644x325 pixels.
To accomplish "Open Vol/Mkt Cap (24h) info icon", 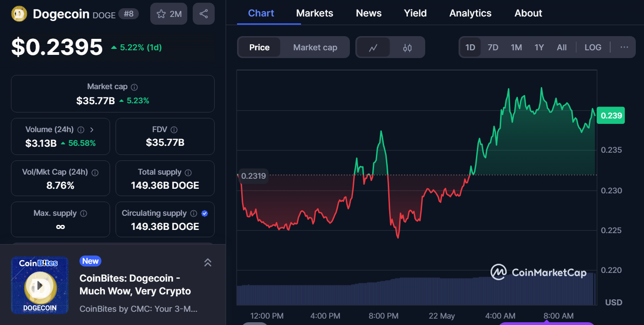I will [95, 172].
